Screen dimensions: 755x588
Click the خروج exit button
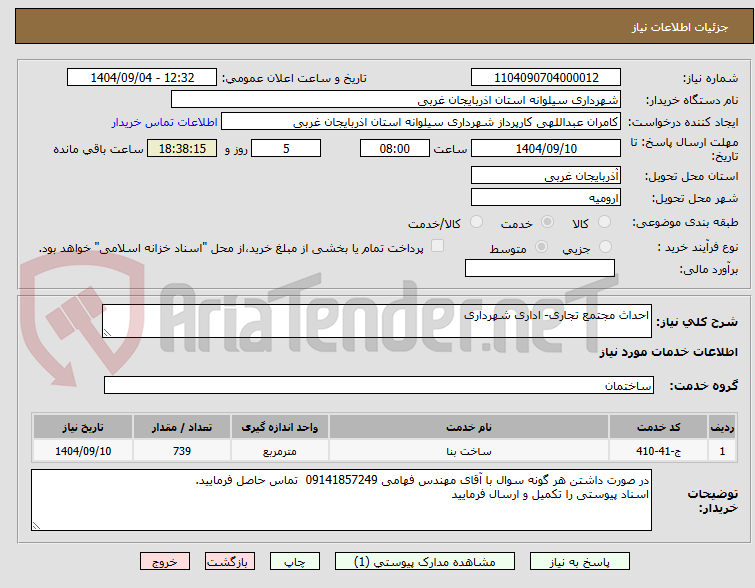[165, 562]
